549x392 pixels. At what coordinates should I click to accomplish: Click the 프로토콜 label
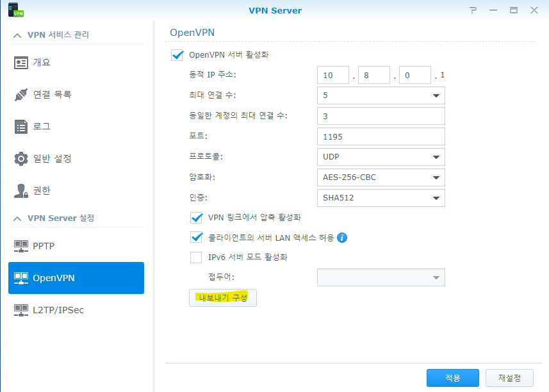[x=206, y=156]
